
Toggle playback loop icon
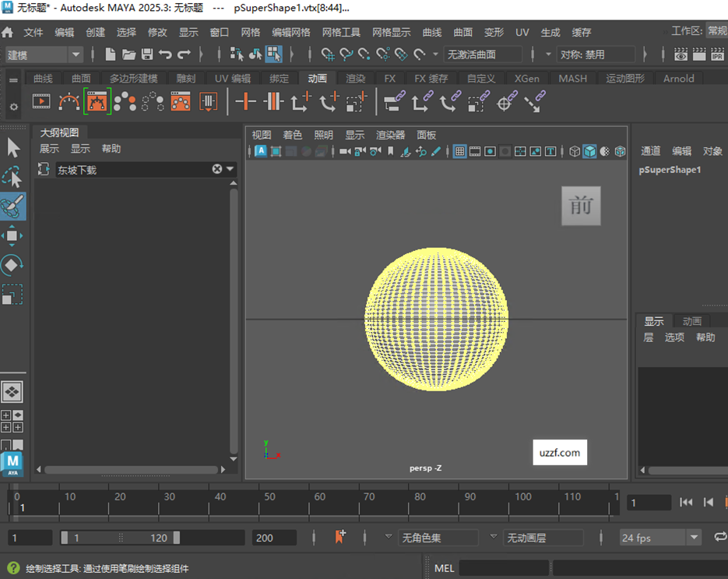click(720, 538)
